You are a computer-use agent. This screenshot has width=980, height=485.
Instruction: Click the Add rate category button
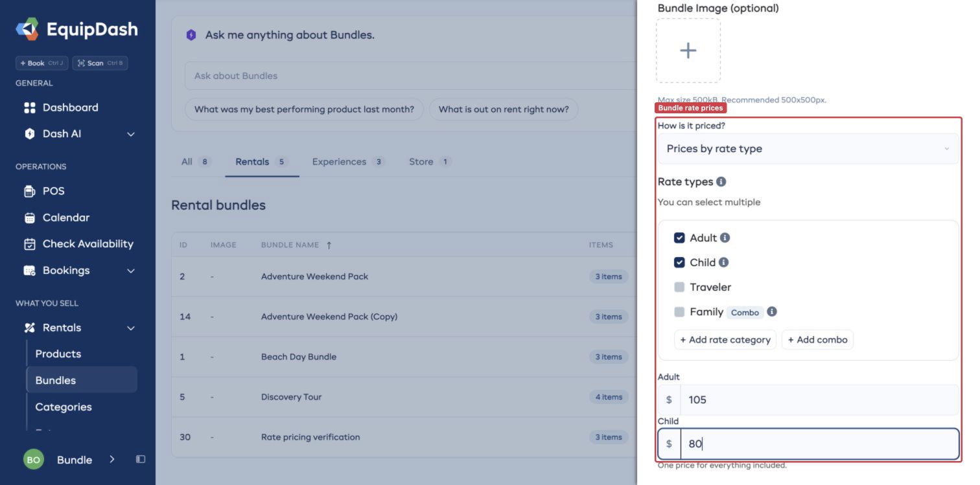point(725,340)
